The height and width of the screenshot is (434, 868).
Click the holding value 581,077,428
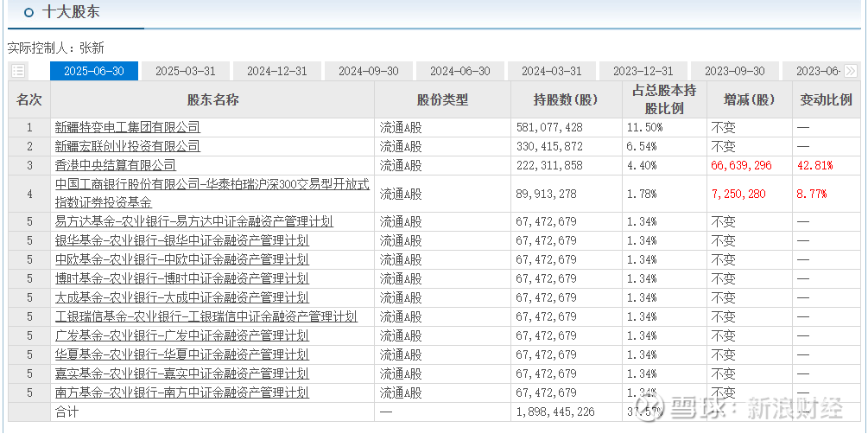(x=549, y=127)
